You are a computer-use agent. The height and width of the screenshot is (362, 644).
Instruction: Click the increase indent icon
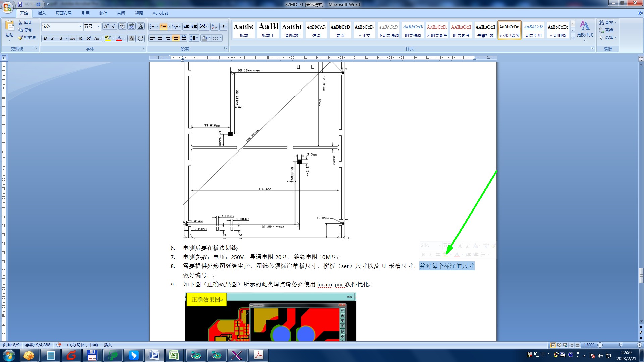pos(194,27)
